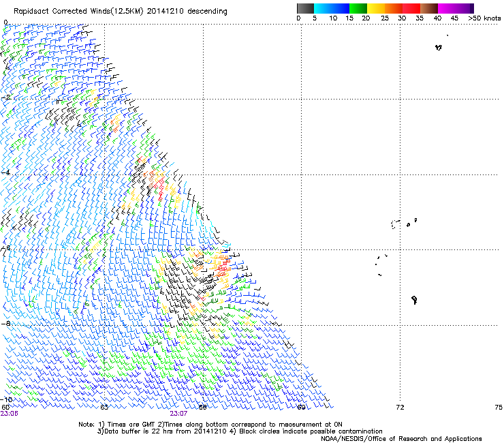Click legend tick label '10'

pyautogui.click(x=333, y=18)
